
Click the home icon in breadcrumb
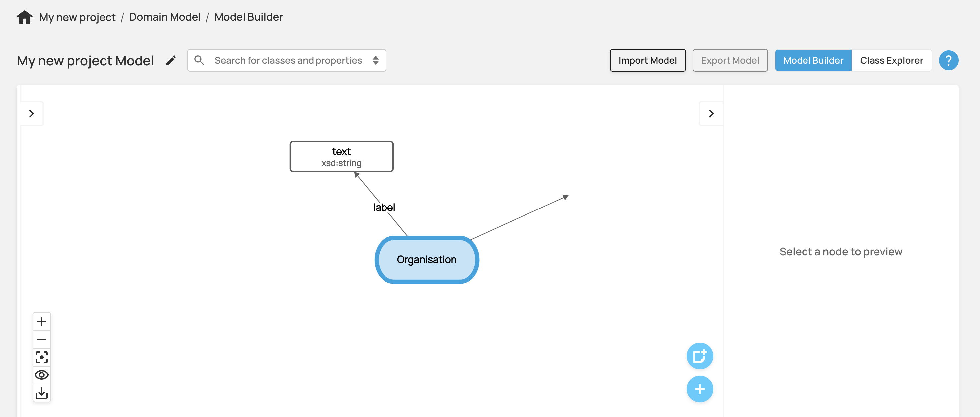[x=24, y=17]
